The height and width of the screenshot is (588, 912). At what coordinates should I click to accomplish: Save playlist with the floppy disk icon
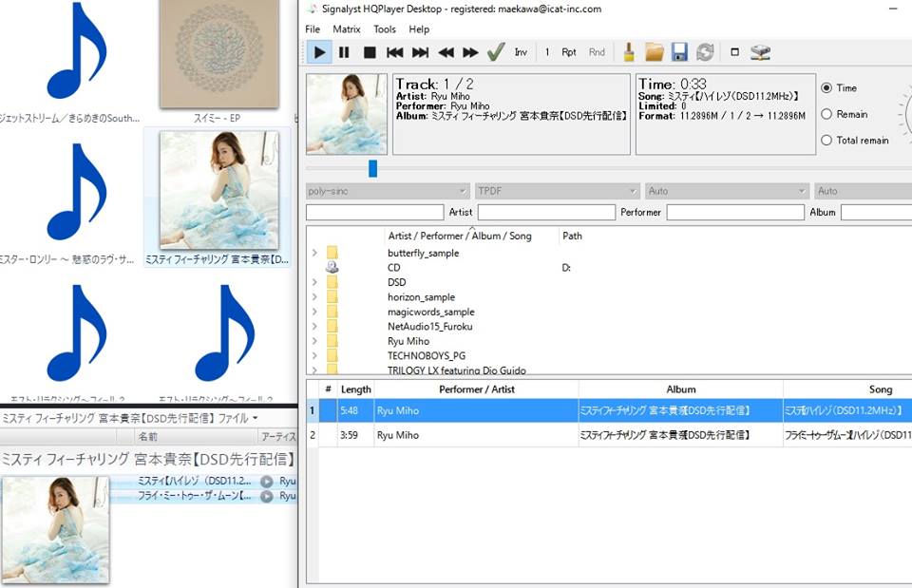[x=679, y=52]
